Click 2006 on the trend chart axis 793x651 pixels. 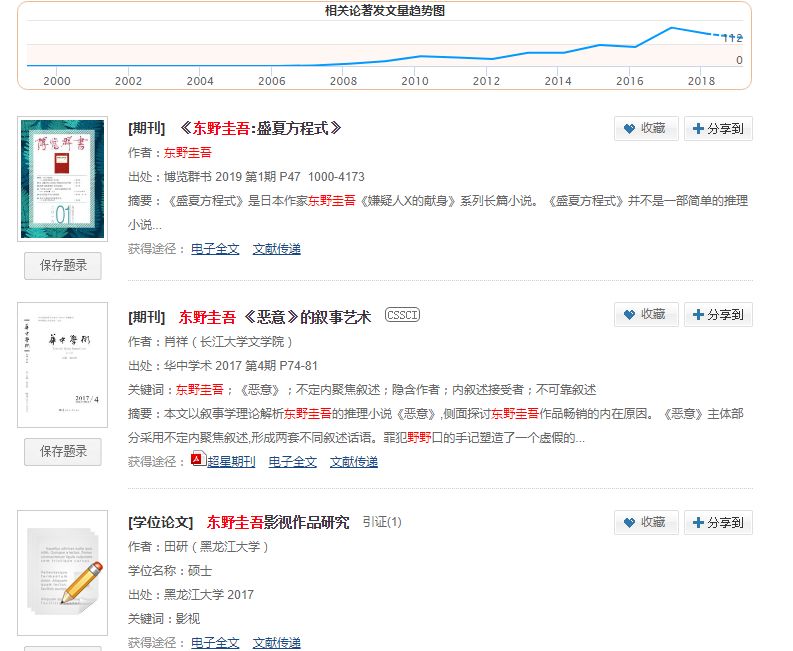coord(272,81)
